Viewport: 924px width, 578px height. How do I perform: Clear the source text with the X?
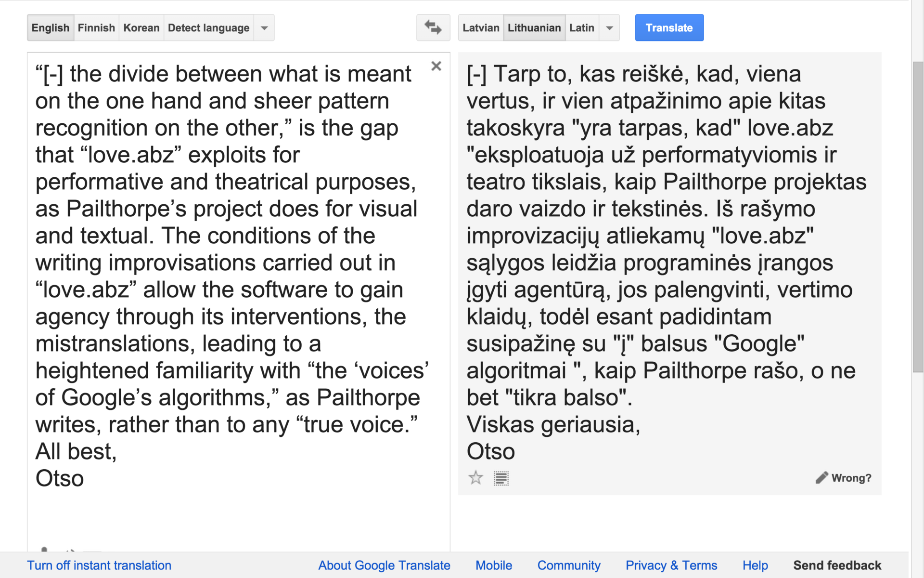436,66
